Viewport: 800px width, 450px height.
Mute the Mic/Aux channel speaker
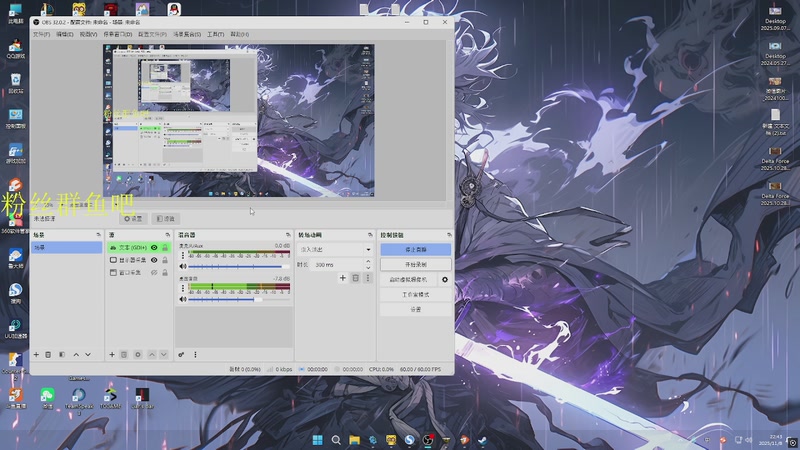click(183, 266)
